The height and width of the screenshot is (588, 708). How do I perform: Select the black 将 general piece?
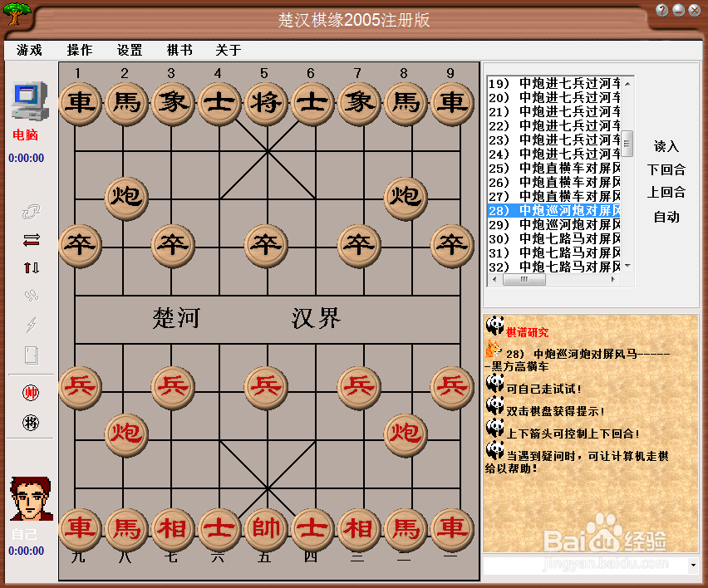click(267, 103)
